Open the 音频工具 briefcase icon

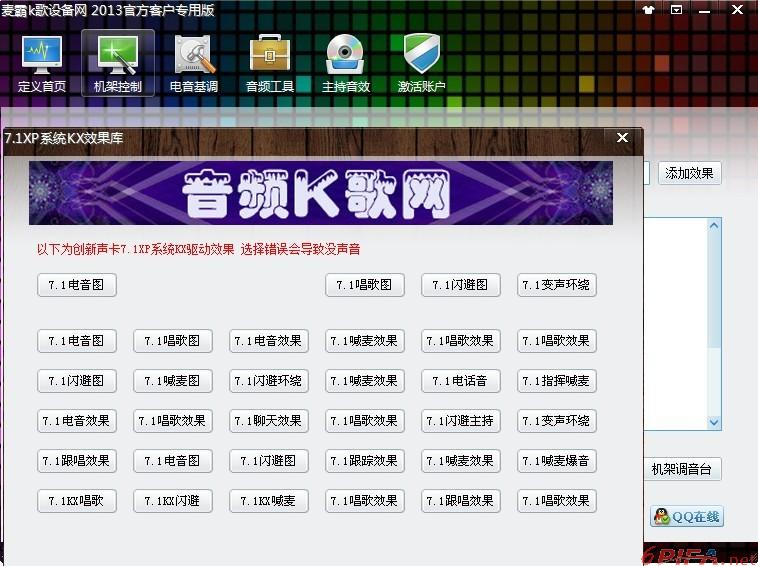(x=270, y=63)
